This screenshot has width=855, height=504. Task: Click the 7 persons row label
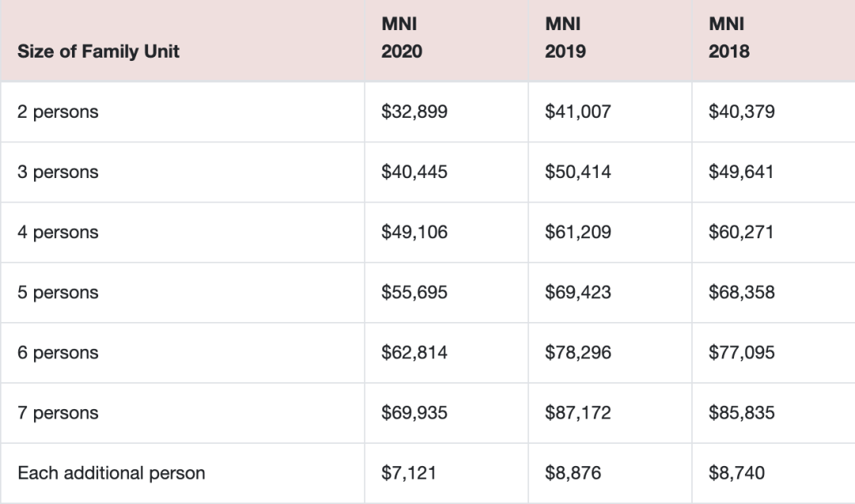pos(58,413)
